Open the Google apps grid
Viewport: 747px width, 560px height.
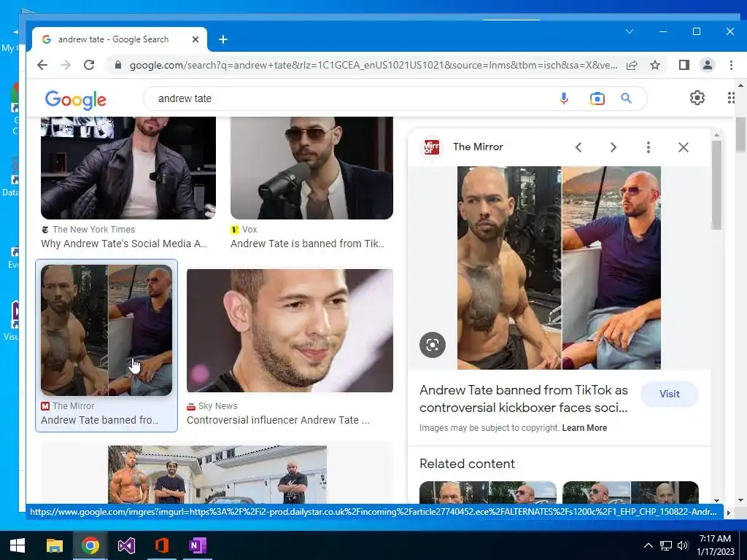pyautogui.click(x=731, y=98)
